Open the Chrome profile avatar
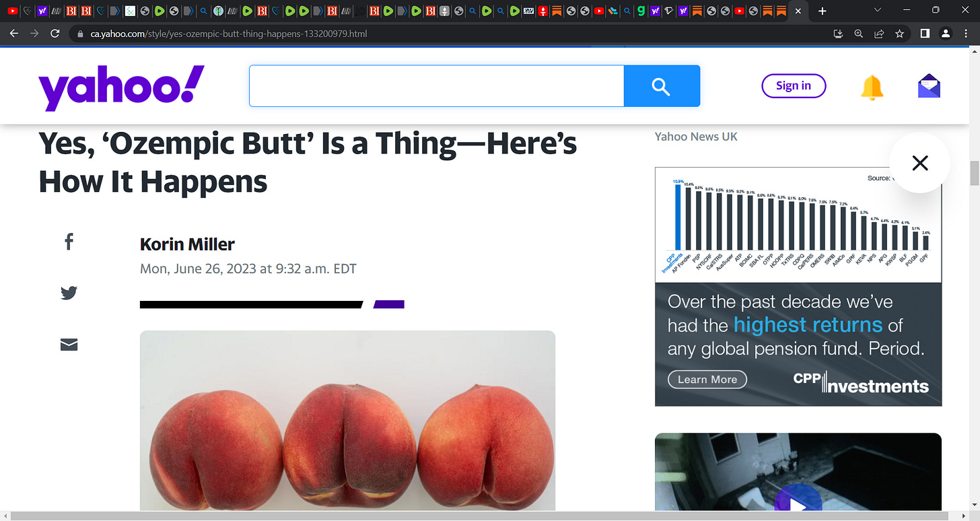This screenshot has width=980, height=521. [946, 33]
